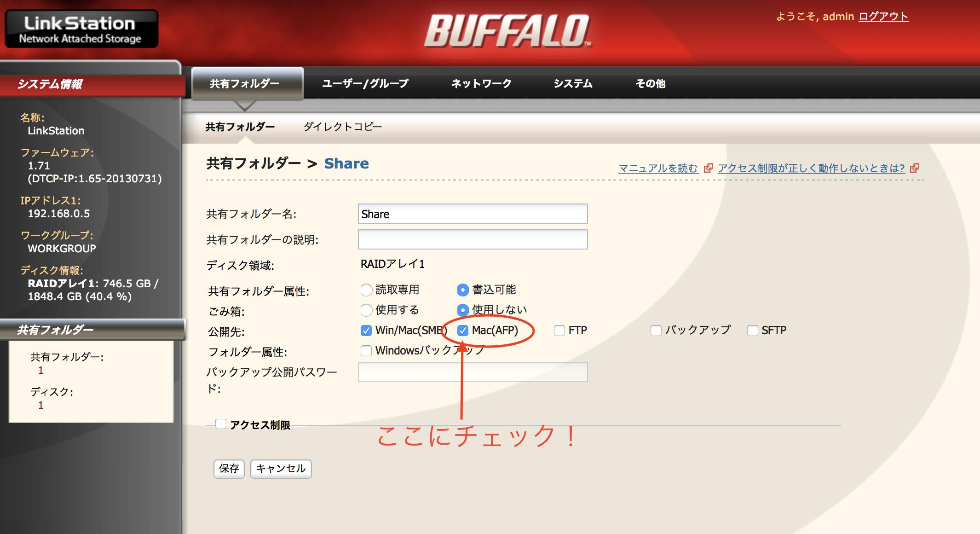
Task: Switch to the ネットワーク tab
Action: 481,84
